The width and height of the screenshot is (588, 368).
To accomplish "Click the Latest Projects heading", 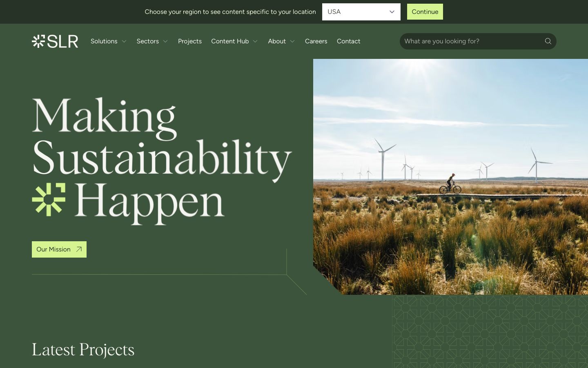I will tap(83, 350).
